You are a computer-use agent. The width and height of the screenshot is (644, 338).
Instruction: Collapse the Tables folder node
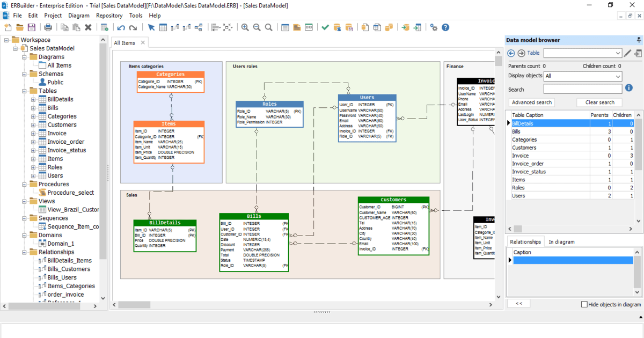[x=25, y=91]
